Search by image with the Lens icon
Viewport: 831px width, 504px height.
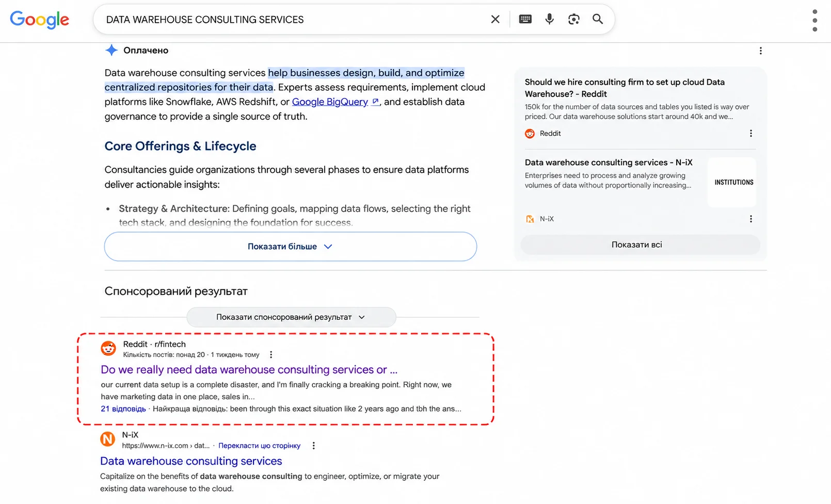pos(573,19)
